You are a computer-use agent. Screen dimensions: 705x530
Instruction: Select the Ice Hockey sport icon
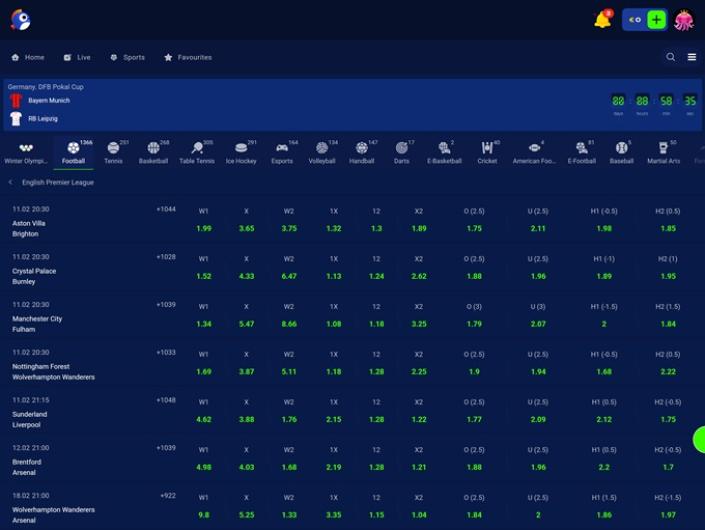241,152
